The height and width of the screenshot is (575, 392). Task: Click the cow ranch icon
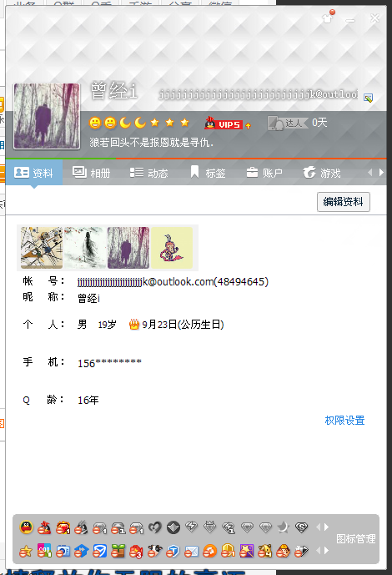tap(154, 551)
